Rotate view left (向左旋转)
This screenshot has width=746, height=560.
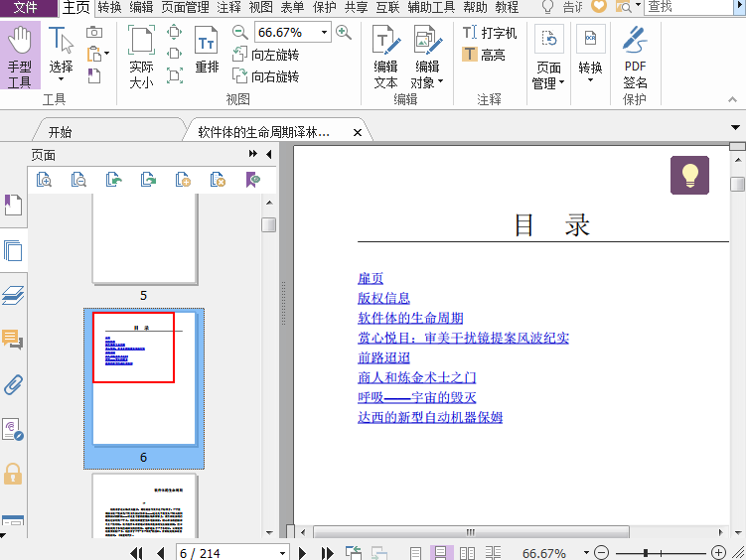coord(265,55)
